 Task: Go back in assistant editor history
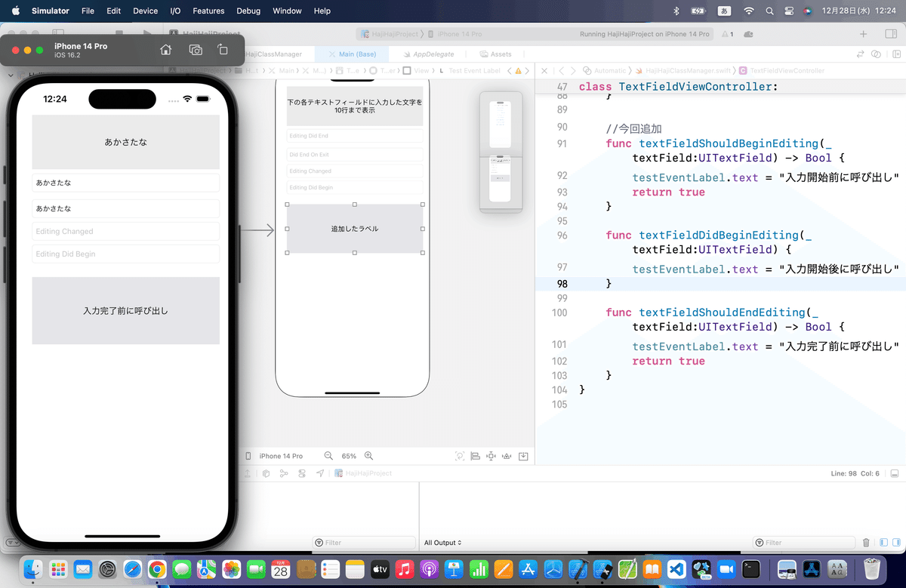(561, 70)
